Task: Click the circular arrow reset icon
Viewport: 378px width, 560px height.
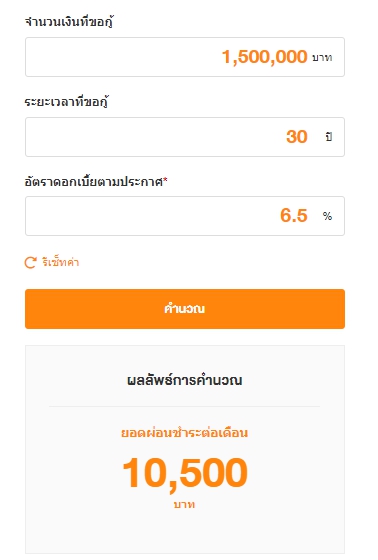Action: pyautogui.click(x=30, y=262)
